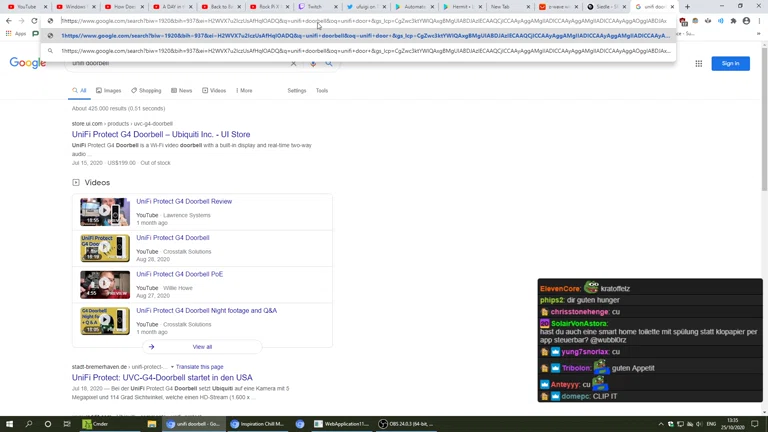Click Translate this page link
Screen dimensions: 768x432
click(x=199, y=367)
